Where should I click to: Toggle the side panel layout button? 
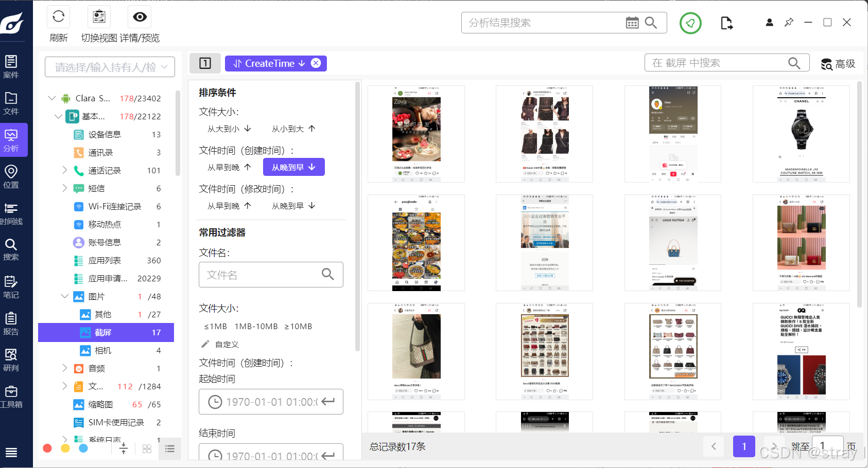point(205,63)
